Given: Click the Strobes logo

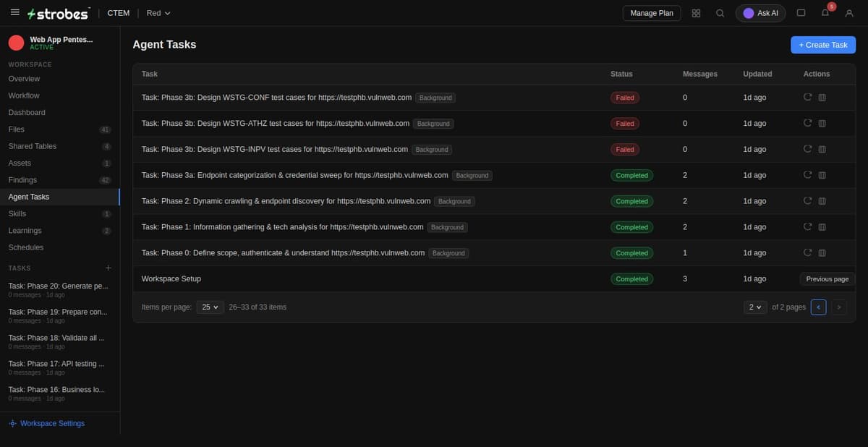Looking at the screenshot, I should pyautogui.click(x=58, y=13).
